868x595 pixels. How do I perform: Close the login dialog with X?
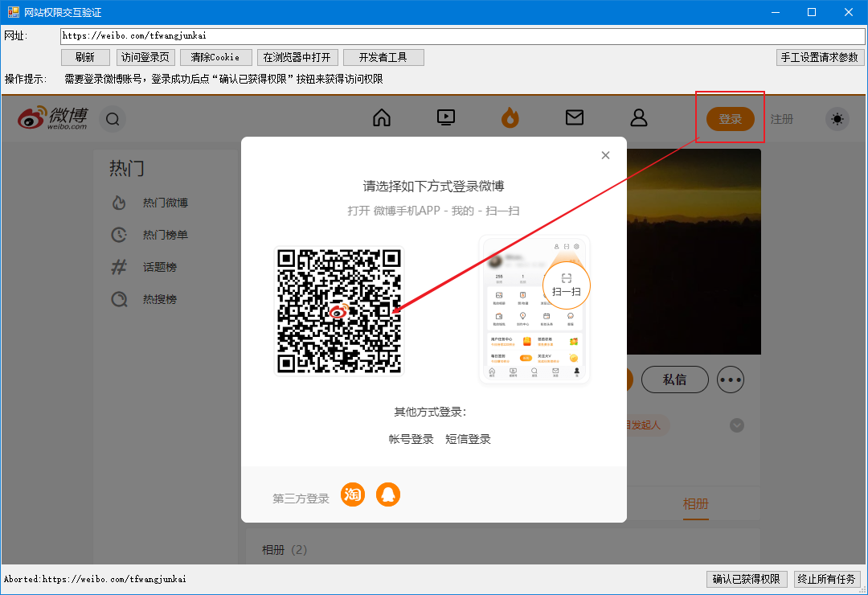coord(606,155)
